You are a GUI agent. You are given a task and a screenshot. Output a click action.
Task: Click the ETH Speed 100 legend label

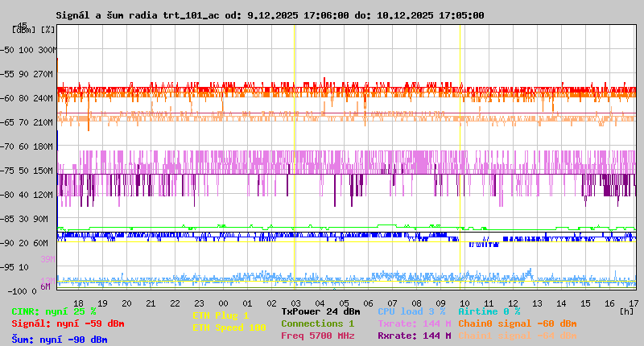point(229,327)
